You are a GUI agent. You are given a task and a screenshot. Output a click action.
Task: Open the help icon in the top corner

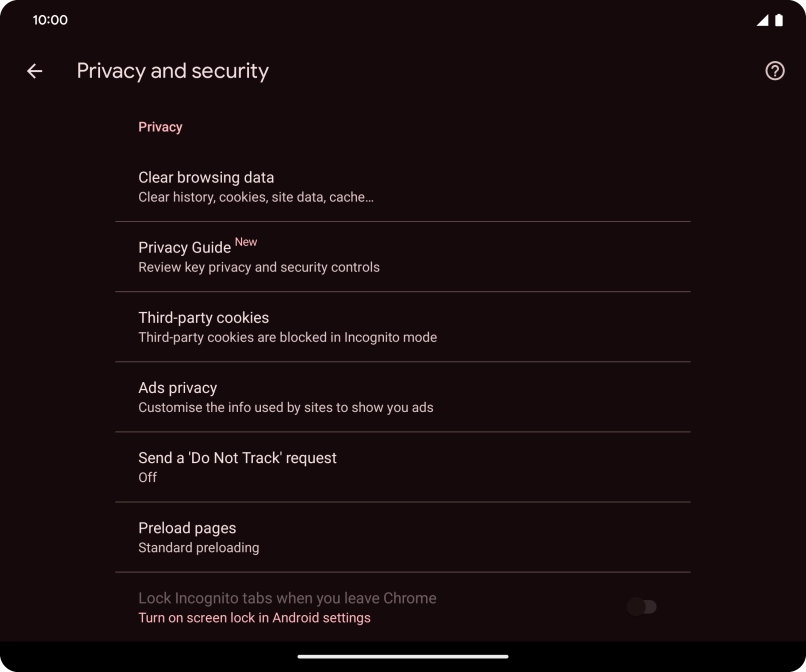[x=774, y=70]
